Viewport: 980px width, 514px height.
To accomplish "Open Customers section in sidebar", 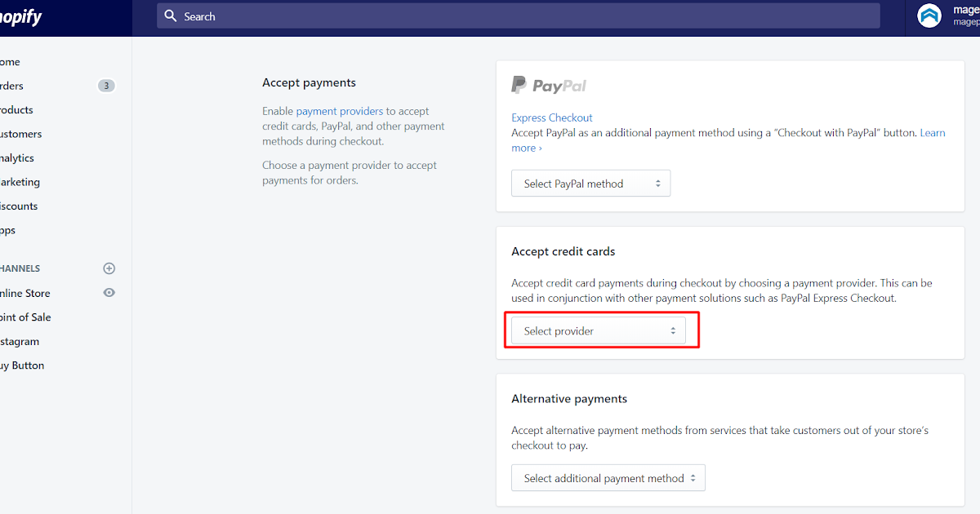I will (x=20, y=134).
